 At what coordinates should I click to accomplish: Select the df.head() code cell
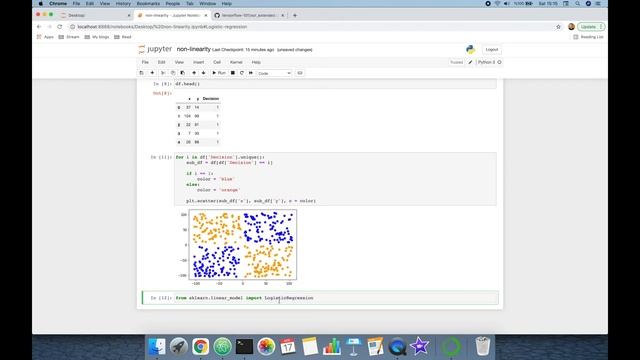pyautogui.click(x=336, y=84)
